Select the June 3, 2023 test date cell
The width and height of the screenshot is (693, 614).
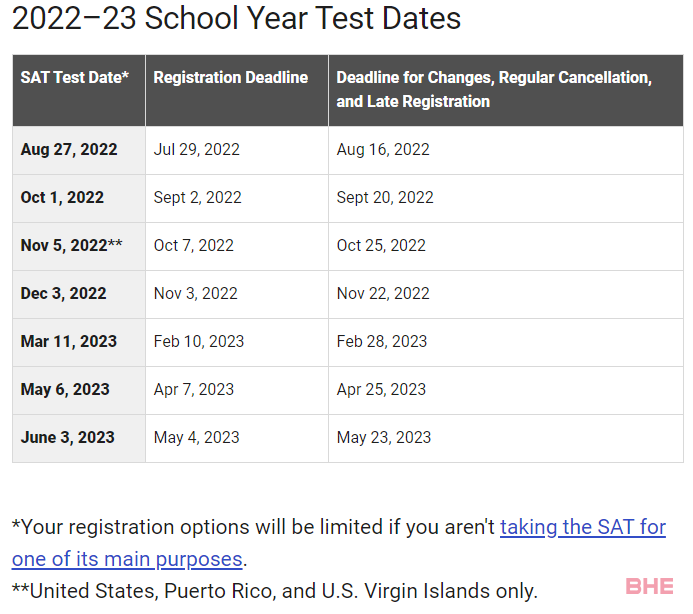coord(79,438)
